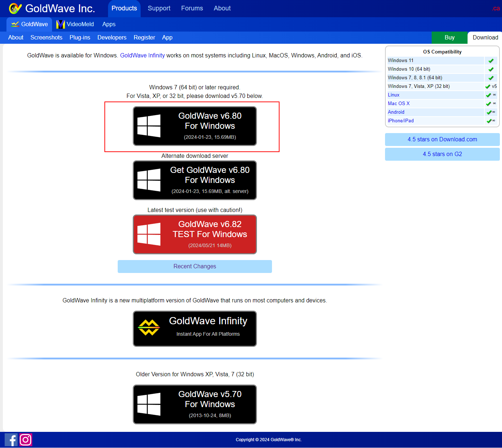The height and width of the screenshot is (448, 502).
Task: Click Windows logo on GoldWave v5.70 button
Action: pos(149,404)
